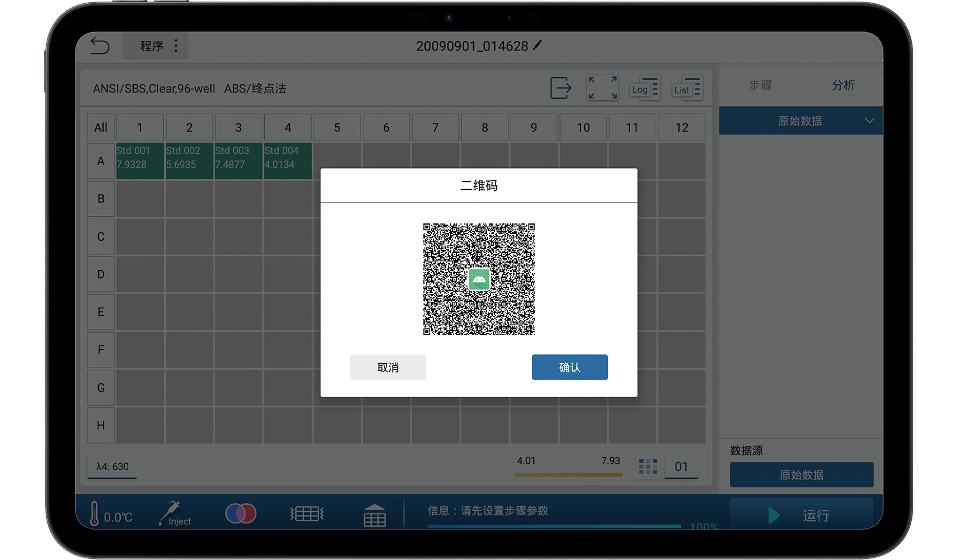The width and height of the screenshot is (957, 560).
Task: Tap the 4.01 minimum scale value
Action: 526,461
